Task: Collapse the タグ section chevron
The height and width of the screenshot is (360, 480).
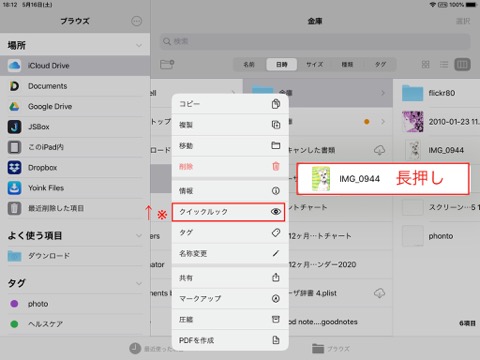Action: click(139, 283)
